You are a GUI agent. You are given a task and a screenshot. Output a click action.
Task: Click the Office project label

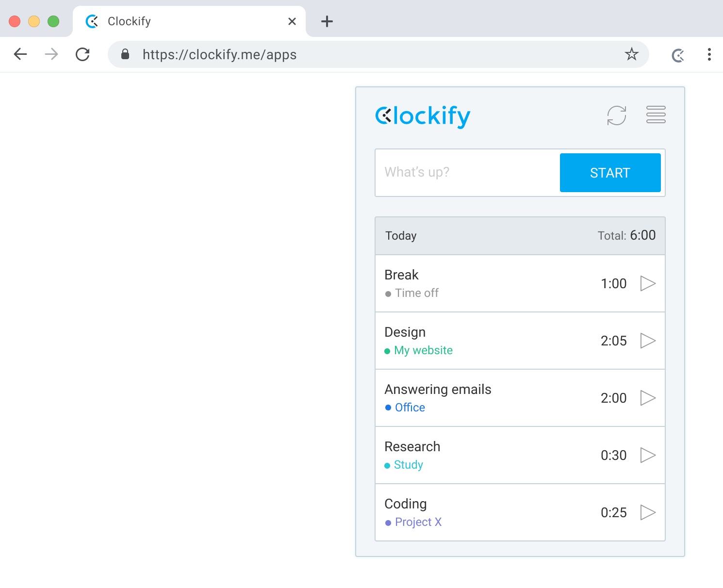click(410, 408)
